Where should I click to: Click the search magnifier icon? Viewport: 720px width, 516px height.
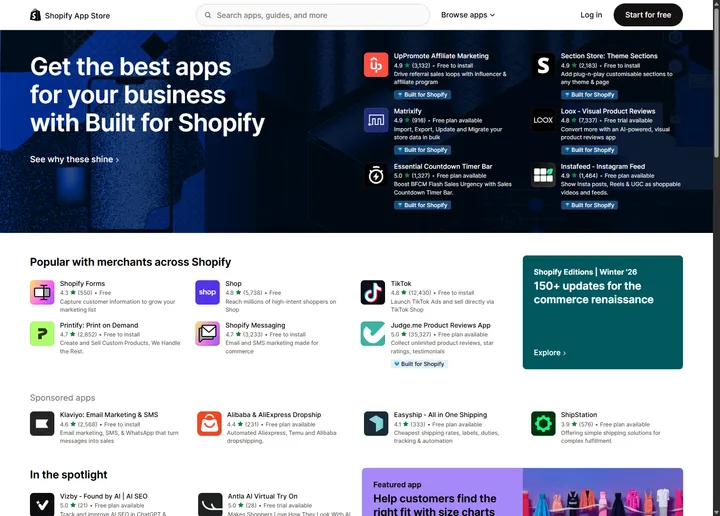pyautogui.click(x=208, y=15)
